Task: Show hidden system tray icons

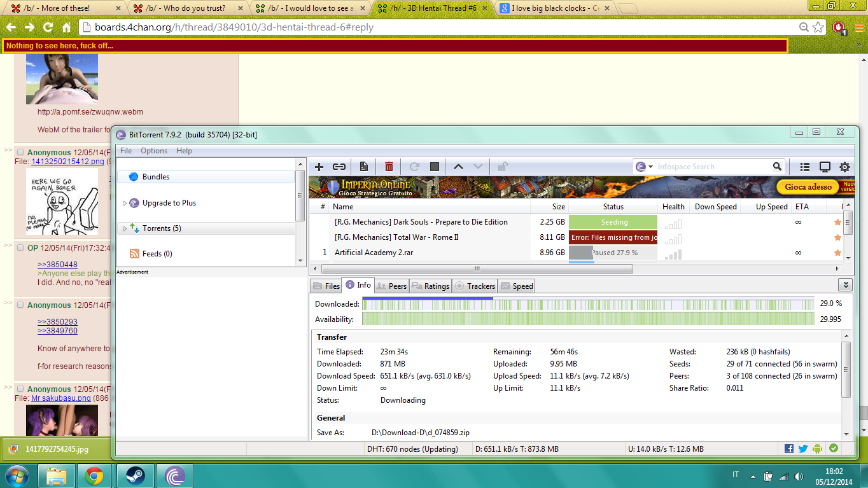Action: [753, 476]
